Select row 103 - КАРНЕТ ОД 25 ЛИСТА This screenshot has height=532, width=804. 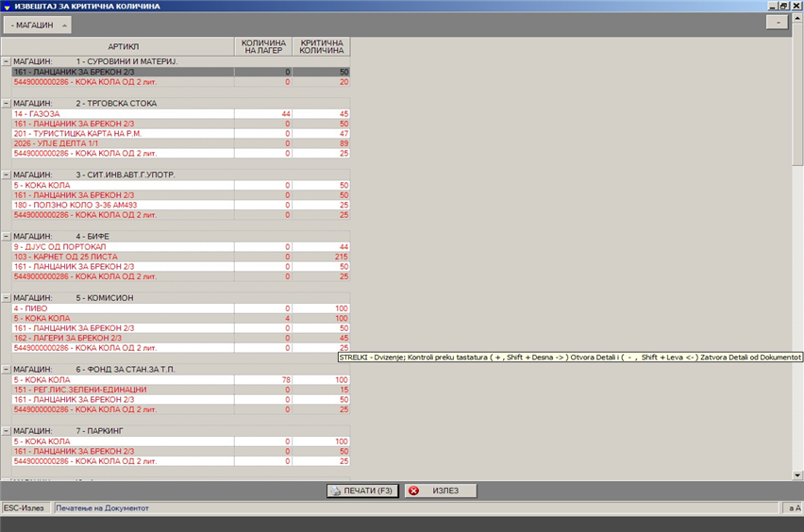(123, 257)
